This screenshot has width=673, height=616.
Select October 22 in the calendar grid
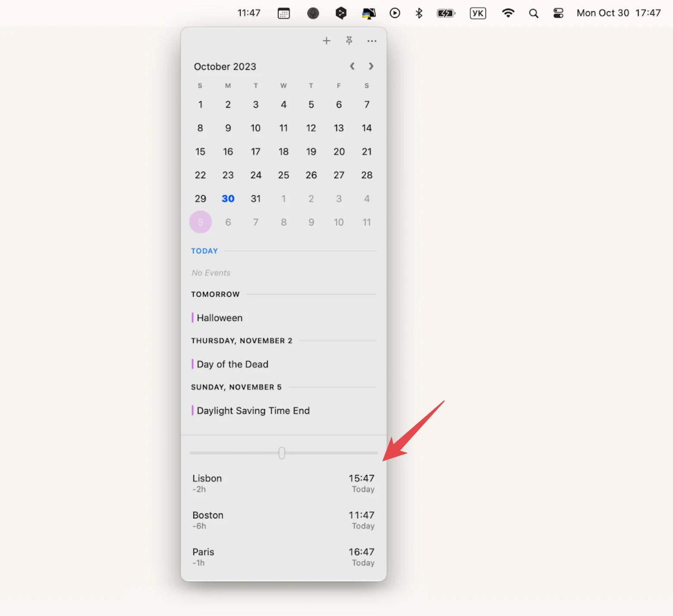click(x=200, y=175)
